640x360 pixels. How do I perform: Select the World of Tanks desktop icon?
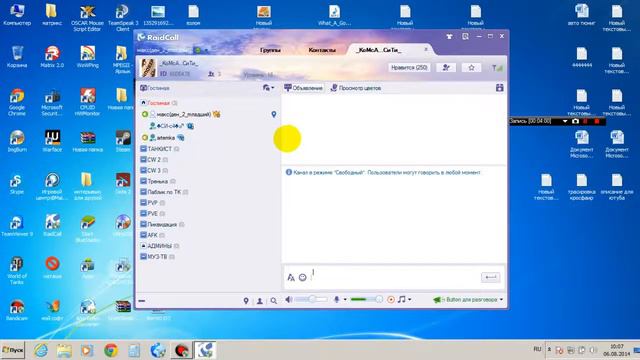pos(17,270)
